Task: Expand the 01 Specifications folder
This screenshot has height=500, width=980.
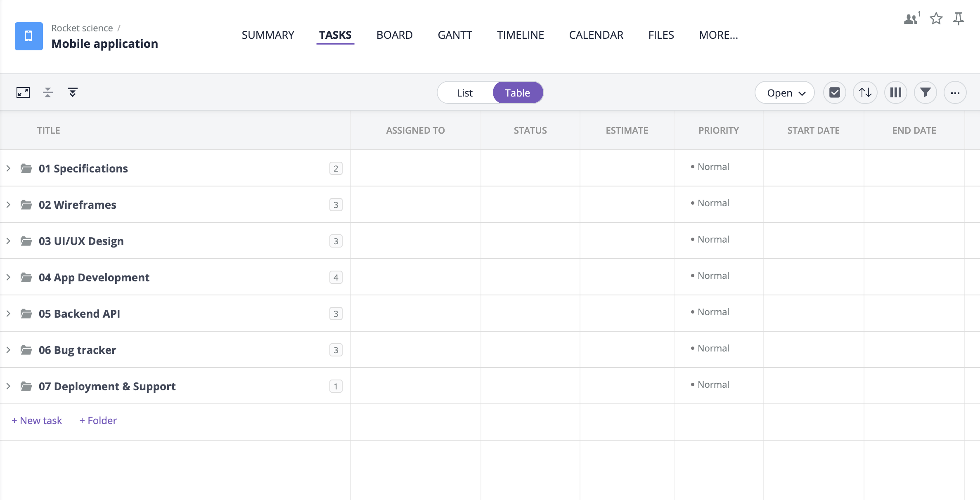Action: pyautogui.click(x=8, y=168)
